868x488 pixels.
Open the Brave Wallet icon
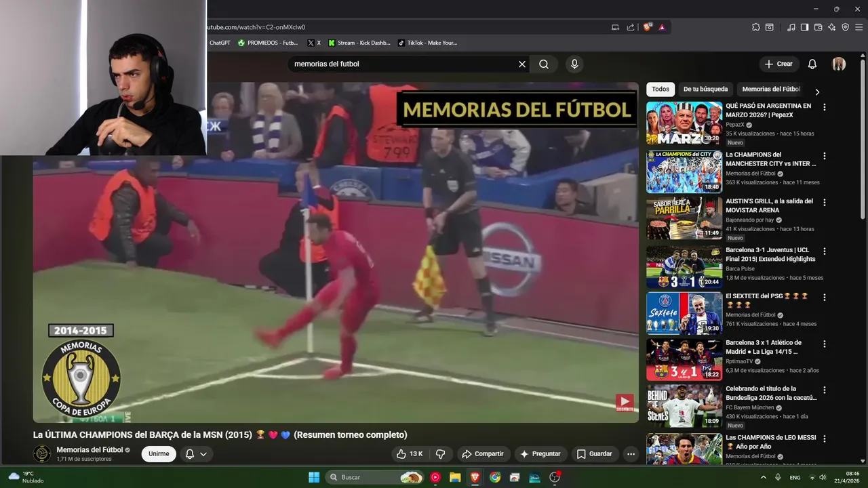point(818,27)
